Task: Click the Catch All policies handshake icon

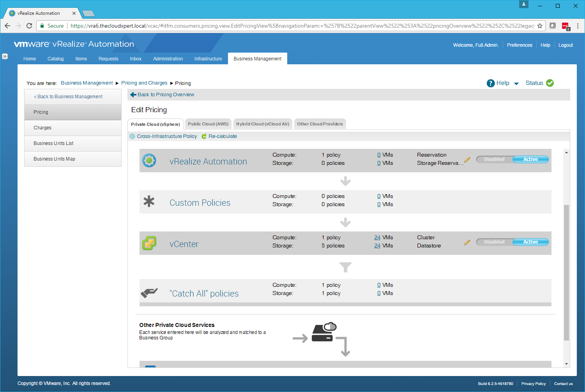Action: tap(149, 292)
